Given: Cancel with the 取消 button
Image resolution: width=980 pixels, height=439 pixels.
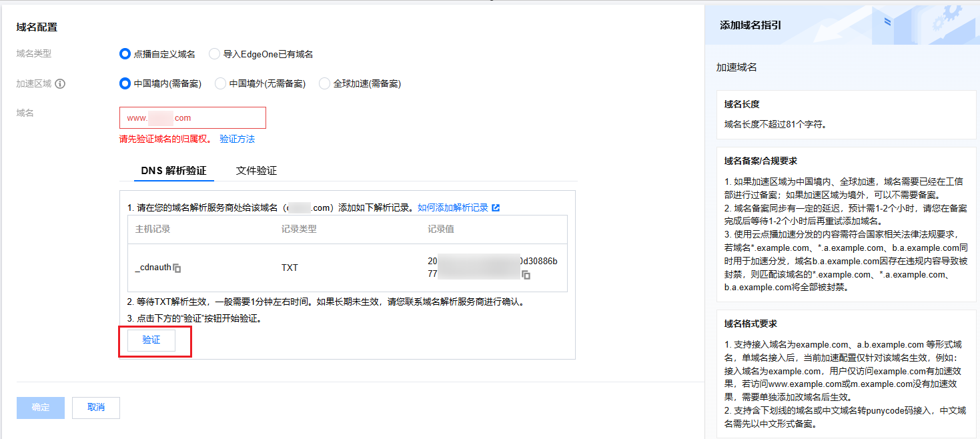Looking at the screenshot, I should (96, 407).
